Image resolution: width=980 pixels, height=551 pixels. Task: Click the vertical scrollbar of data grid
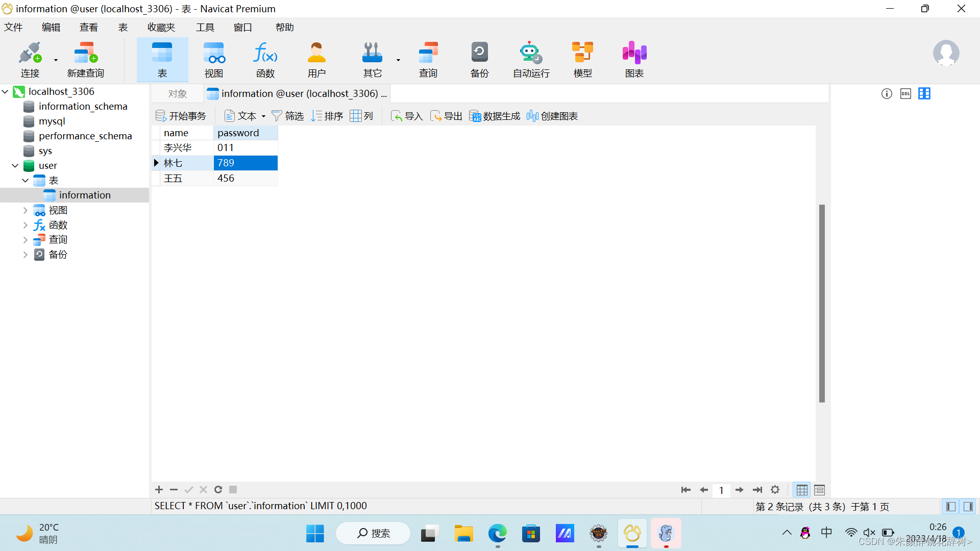point(822,304)
